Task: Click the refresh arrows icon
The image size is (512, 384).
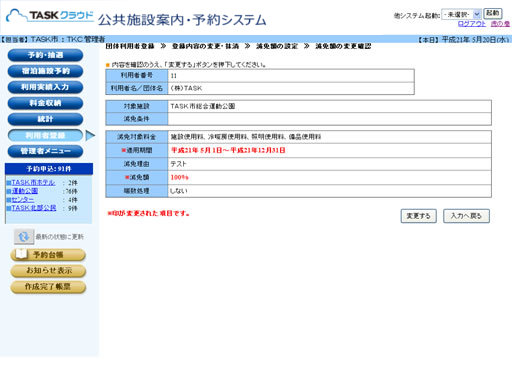Action: pos(24,237)
